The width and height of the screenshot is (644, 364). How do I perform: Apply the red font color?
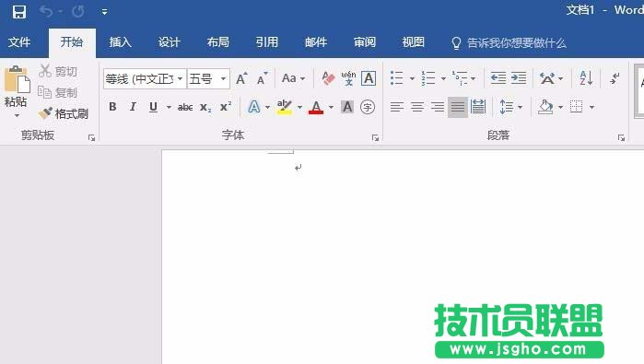point(316,108)
